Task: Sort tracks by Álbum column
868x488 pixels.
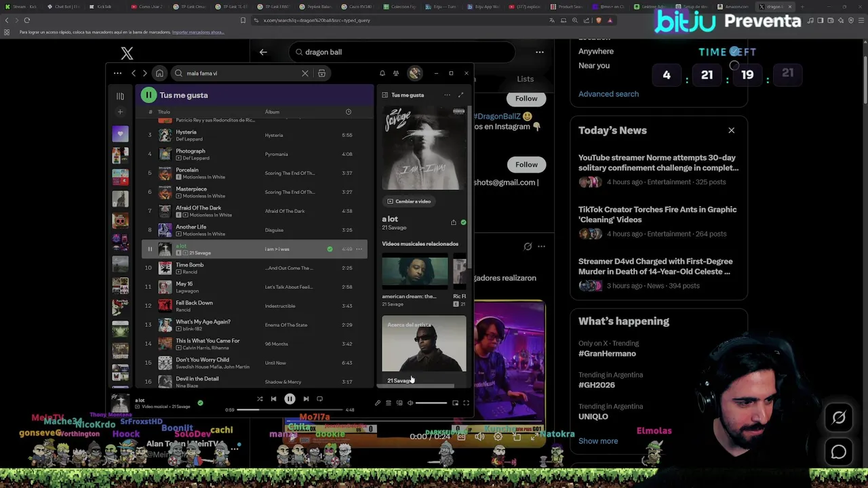Action: pyautogui.click(x=272, y=112)
